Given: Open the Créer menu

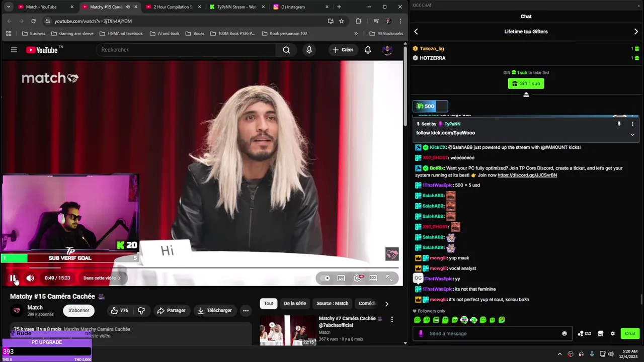Looking at the screenshot, I should point(343,50).
